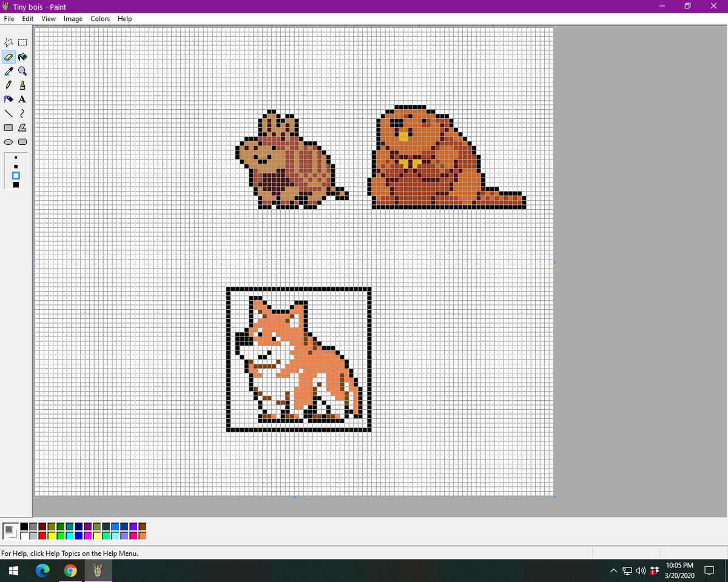Click the pixel-art fox inside the black frame
The image size is (728, 582).
(298, 359)
